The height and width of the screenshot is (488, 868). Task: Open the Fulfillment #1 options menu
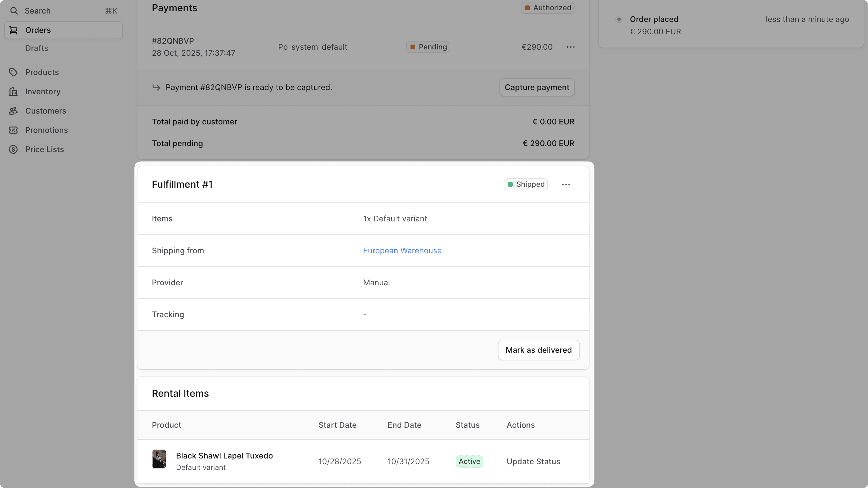tap(566, 184)
